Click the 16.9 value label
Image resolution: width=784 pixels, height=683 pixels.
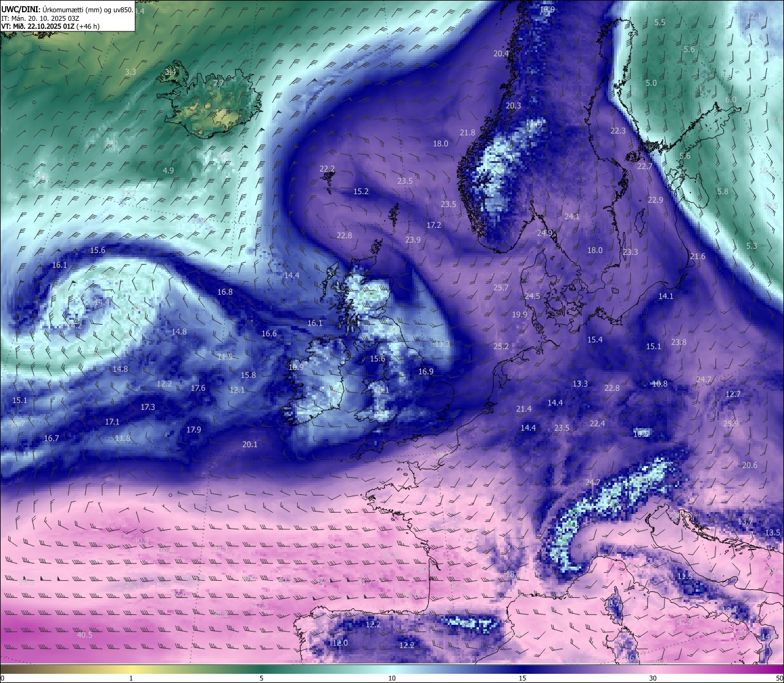[x=426, y=372]
